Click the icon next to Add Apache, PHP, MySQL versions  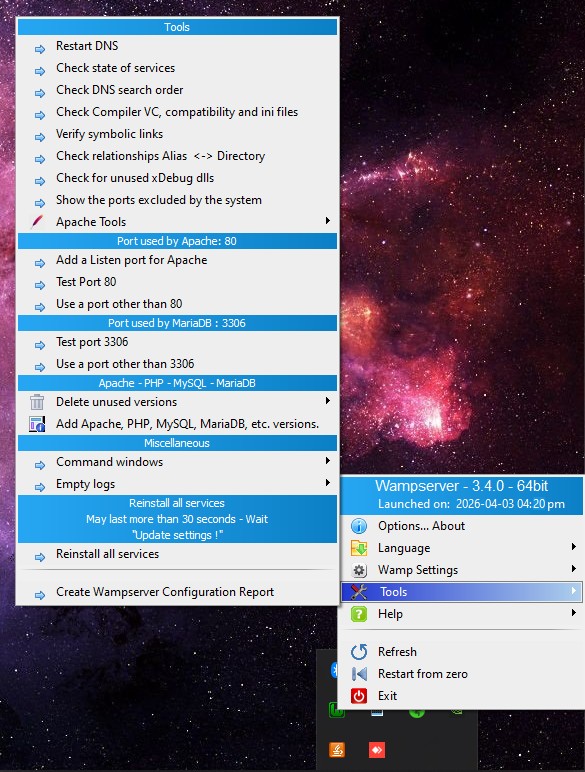click(x=37, y=424)
